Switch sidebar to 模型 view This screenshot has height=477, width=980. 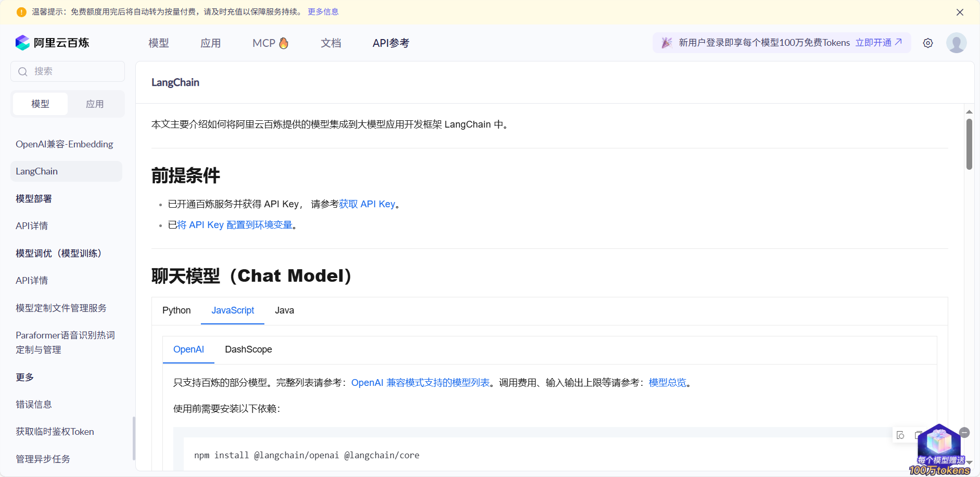(40, 104)
